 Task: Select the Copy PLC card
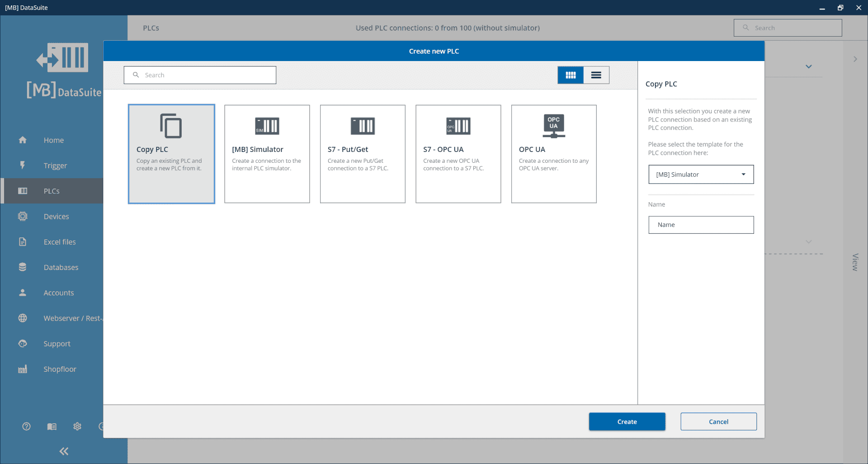(171, 154)
